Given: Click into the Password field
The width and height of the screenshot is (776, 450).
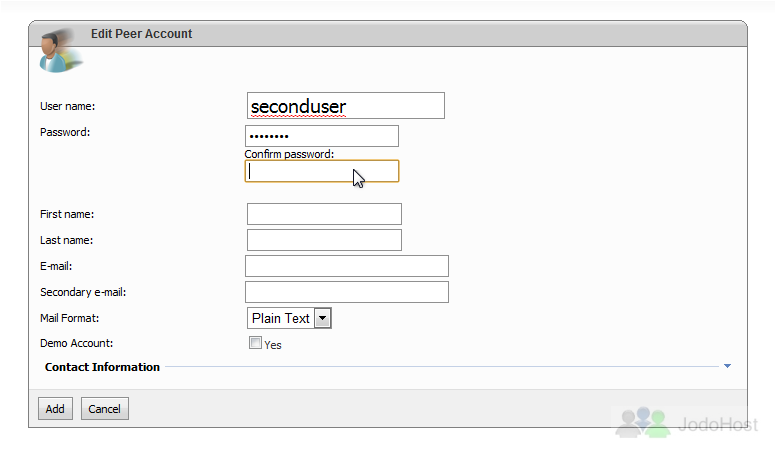Looking at the screenshot, I should coord(322,136).
